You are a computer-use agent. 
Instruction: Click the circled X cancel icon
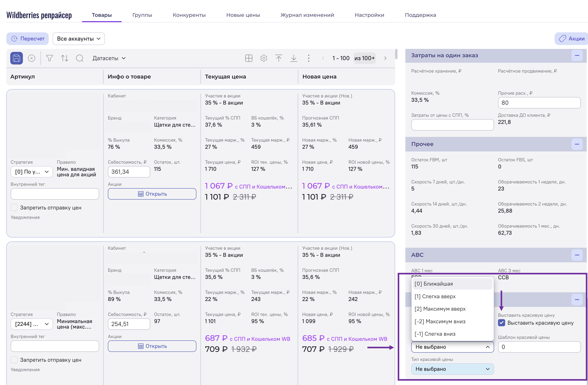[x=31, y=58]
